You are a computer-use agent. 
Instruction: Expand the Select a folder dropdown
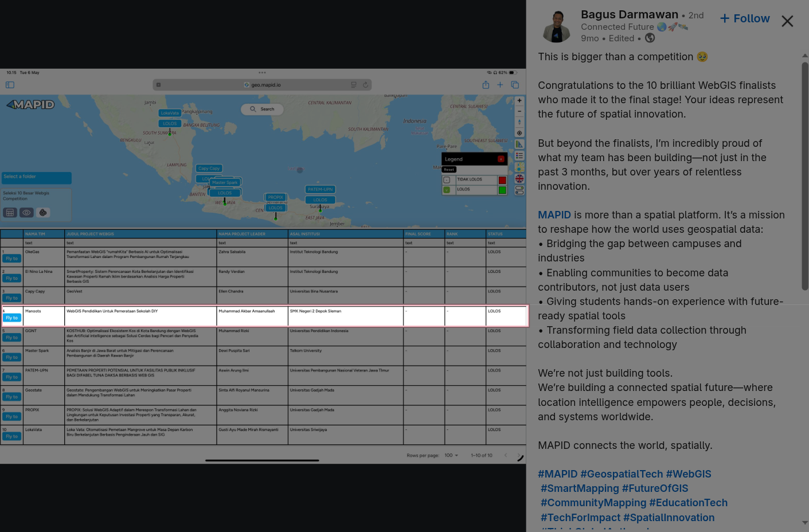[37, 178]
